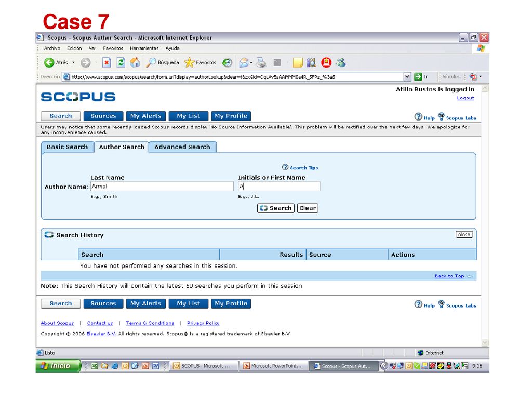Click the Logout link

coord(465,98)
